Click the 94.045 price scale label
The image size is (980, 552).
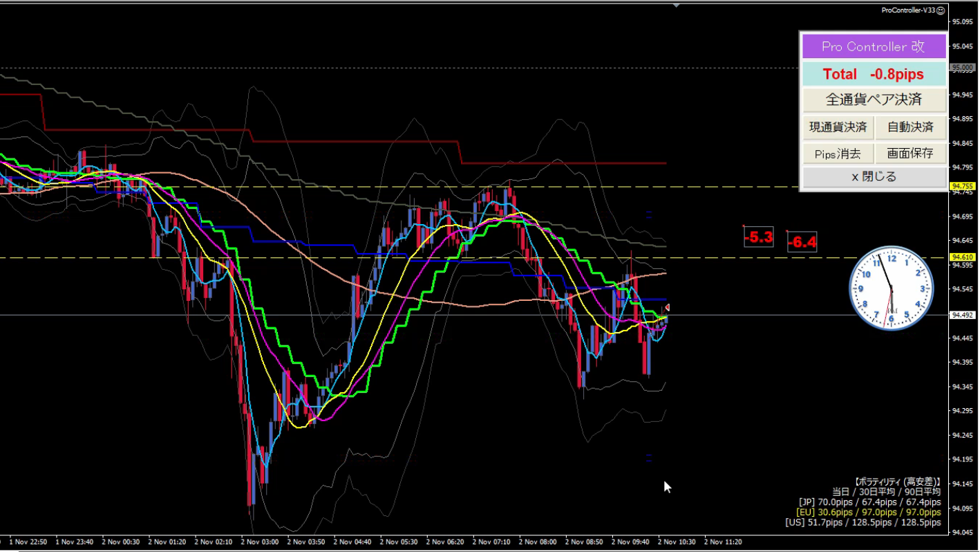point(962,533)
